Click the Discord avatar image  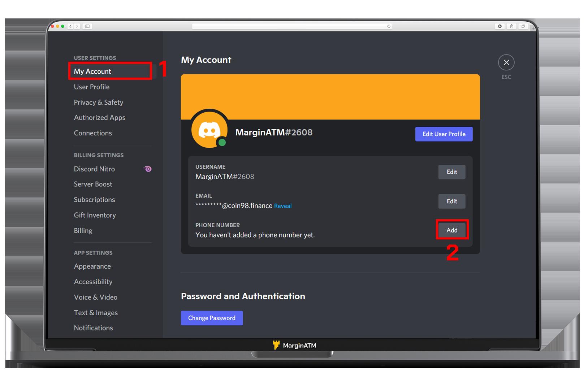pos(209,130)
